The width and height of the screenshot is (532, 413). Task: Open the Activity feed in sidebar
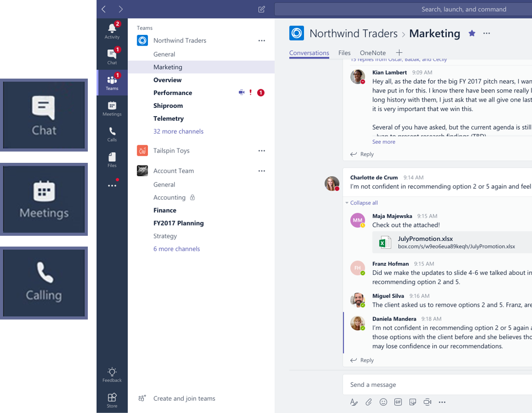pyautogui.click(x=112, y=31)
